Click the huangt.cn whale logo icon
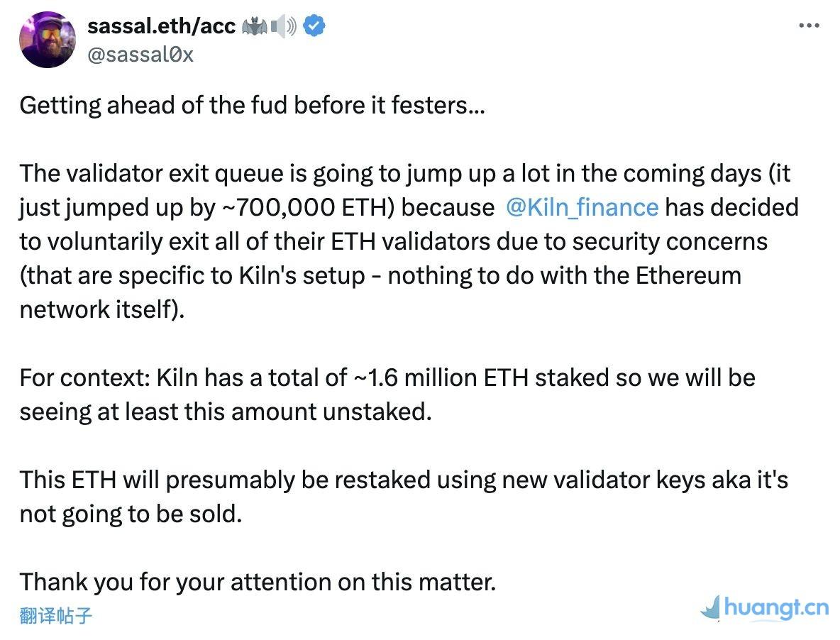Screen dimensions: 840x640 coord(711,609)
